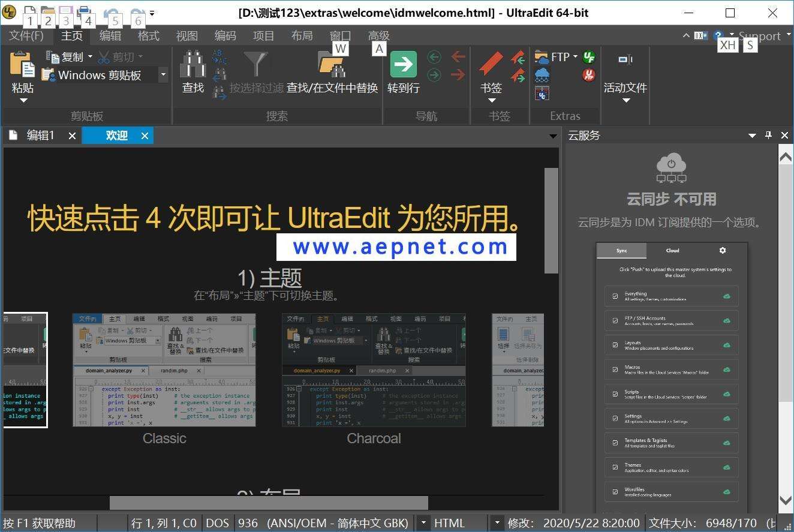Click the FTP folder icon in Extras
The width and height of the screenshot is (794, 532).
(542, 58)
